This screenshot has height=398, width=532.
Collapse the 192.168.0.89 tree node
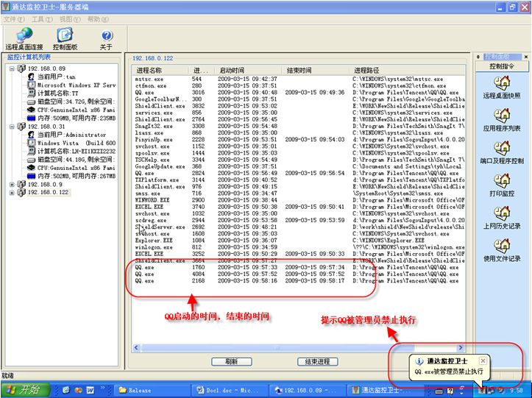pos(12,68)
